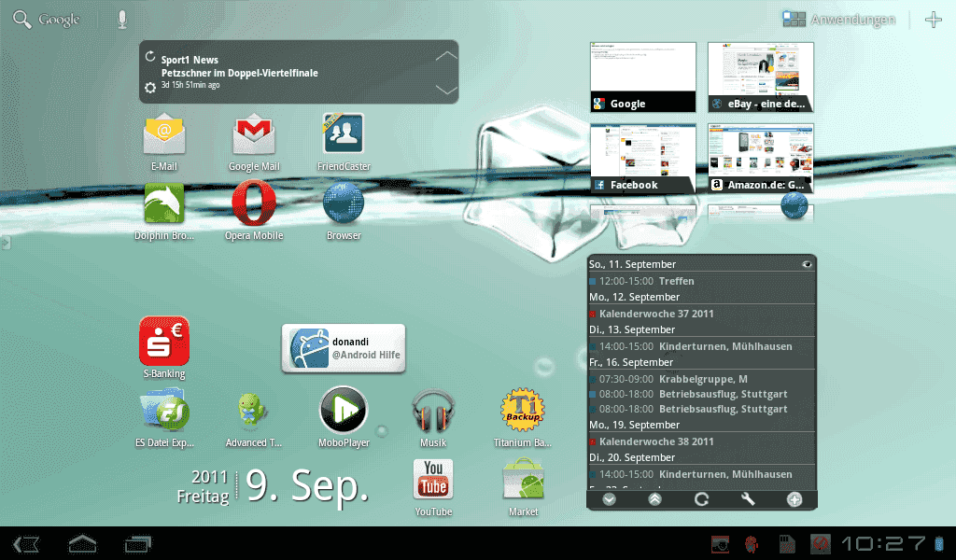Viewport: 956px width, 560px height.
Task: Open the donandi @Android Hilfe widget
Action: (x=344, y=348)
